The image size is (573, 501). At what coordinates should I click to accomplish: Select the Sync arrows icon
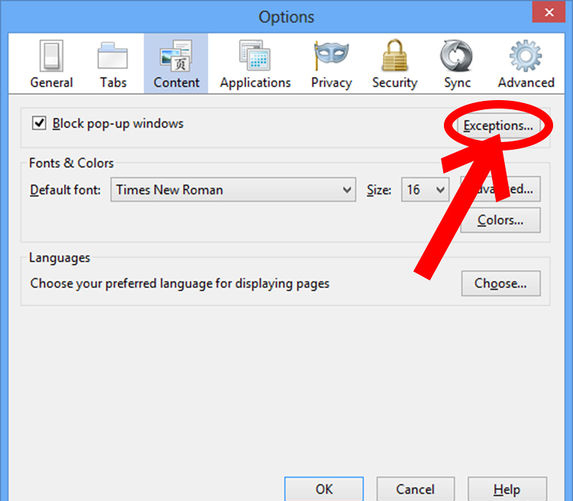(x=456, y=56)
